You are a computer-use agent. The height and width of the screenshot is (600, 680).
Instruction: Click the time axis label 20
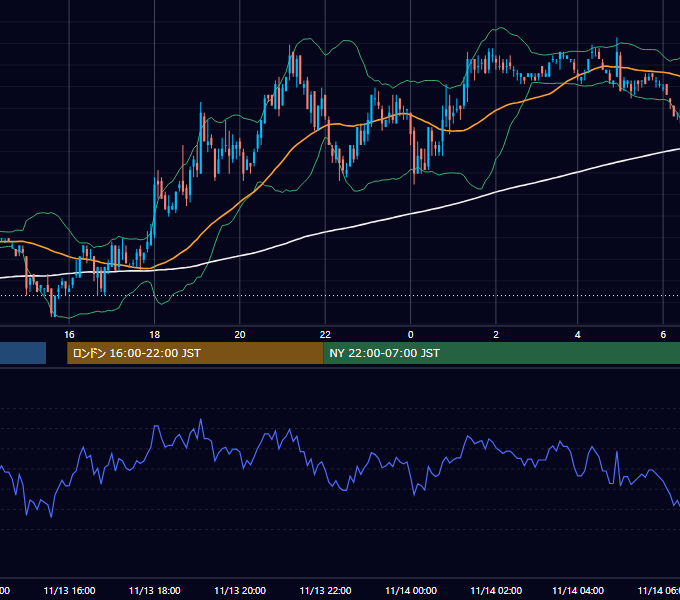240,335
